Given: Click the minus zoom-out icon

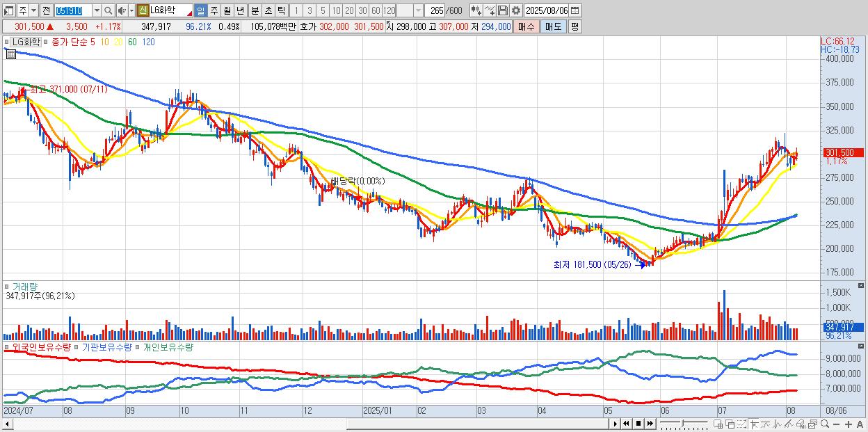Looking at the screenshot, I should (x=836, y=424).
